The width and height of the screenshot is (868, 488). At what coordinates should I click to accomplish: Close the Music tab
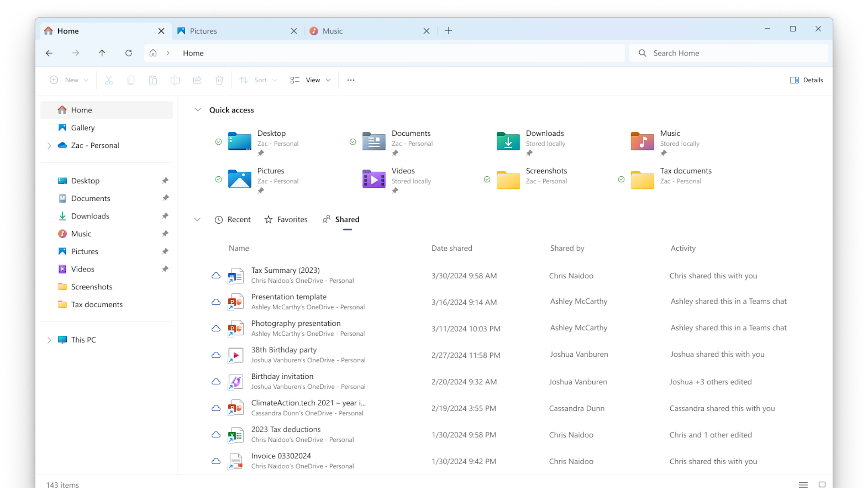(x=426, y=31)
